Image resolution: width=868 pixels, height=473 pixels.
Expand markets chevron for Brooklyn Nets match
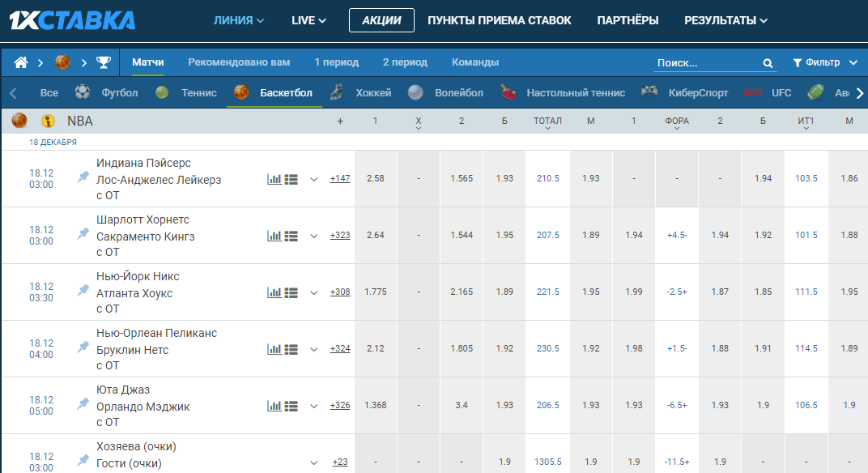(314, 349)
